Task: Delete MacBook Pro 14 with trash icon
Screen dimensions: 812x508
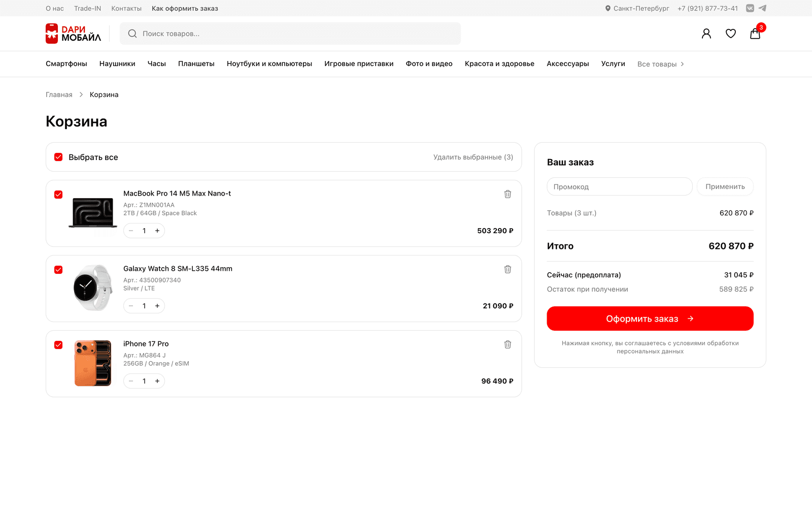Action: tap(507, 194)
